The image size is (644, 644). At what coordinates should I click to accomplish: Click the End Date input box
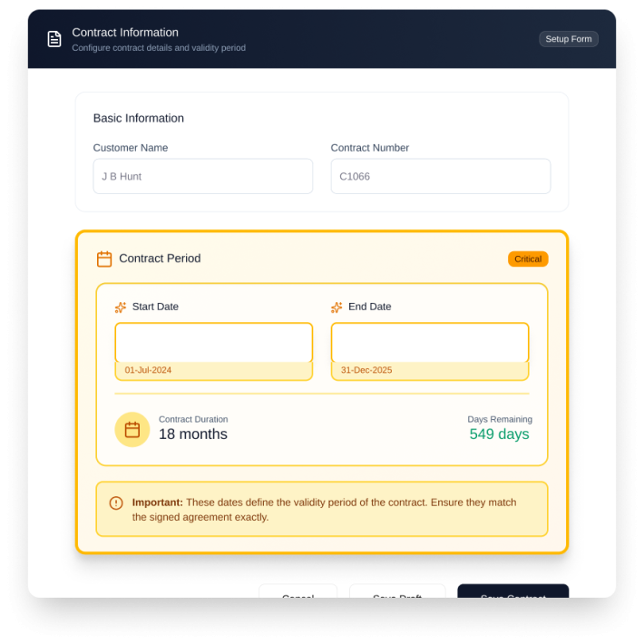430,343
